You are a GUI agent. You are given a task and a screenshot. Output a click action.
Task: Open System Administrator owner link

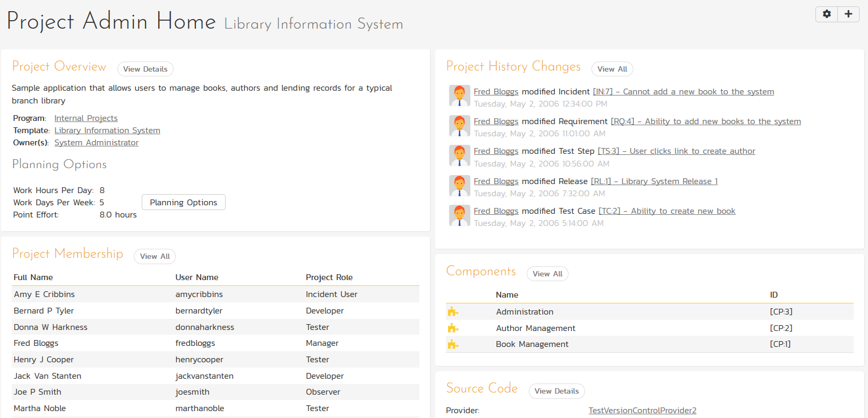tap(96, 143)
